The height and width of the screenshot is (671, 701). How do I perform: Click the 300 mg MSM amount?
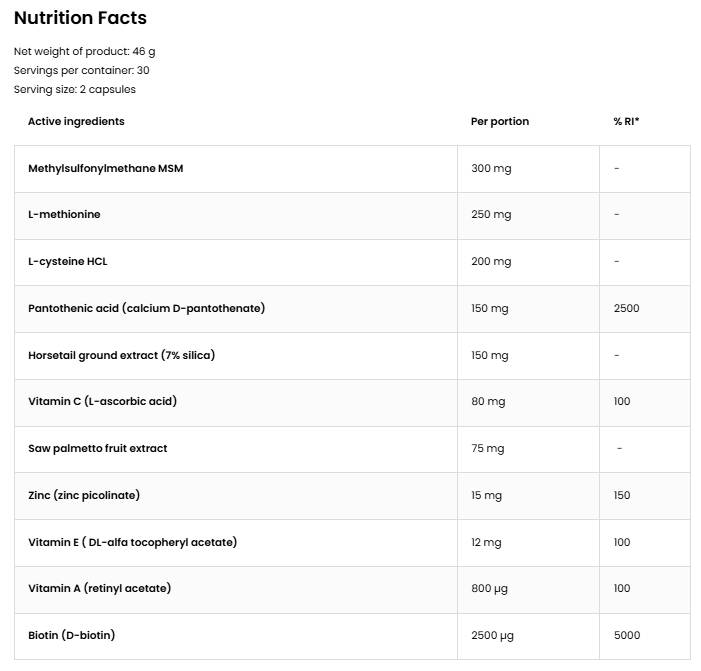[x=490, y=168]
